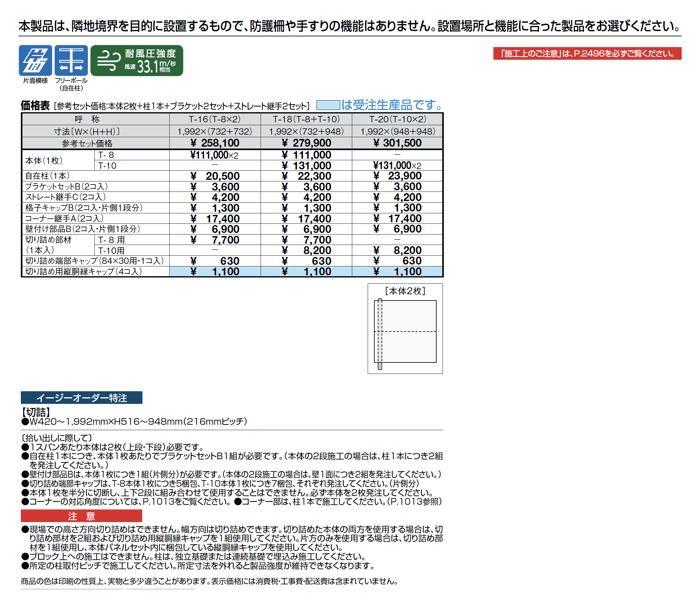
Task: Click the 本体2枚 panel diagram
Action: 405,331
